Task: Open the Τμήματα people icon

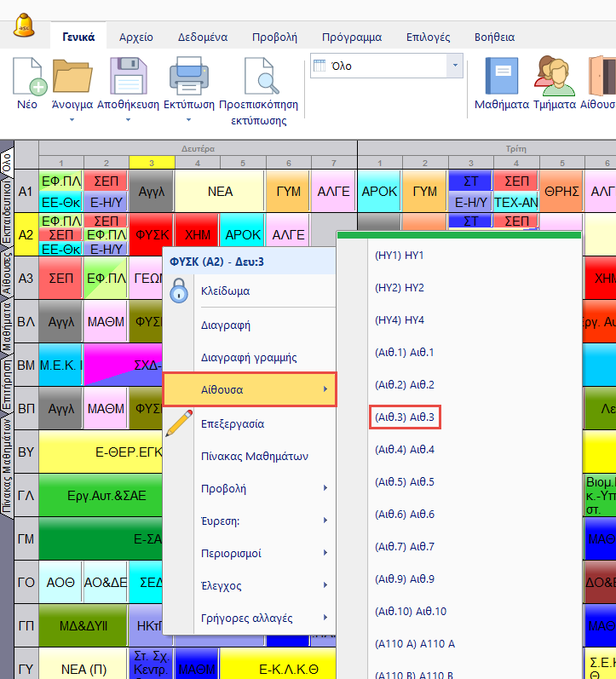Action: (554, 78)
